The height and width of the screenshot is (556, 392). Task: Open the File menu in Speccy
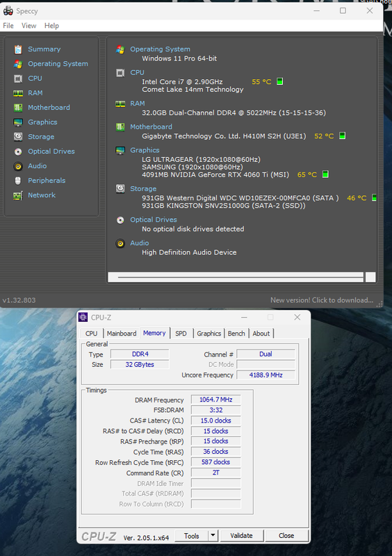pyautogui.click(x=8, y=26)
